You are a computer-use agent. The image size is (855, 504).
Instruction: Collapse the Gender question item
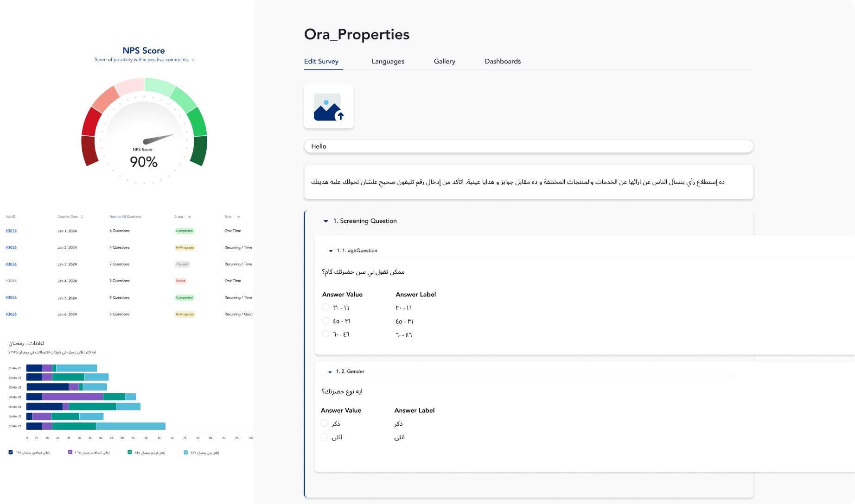pos(330,372)
